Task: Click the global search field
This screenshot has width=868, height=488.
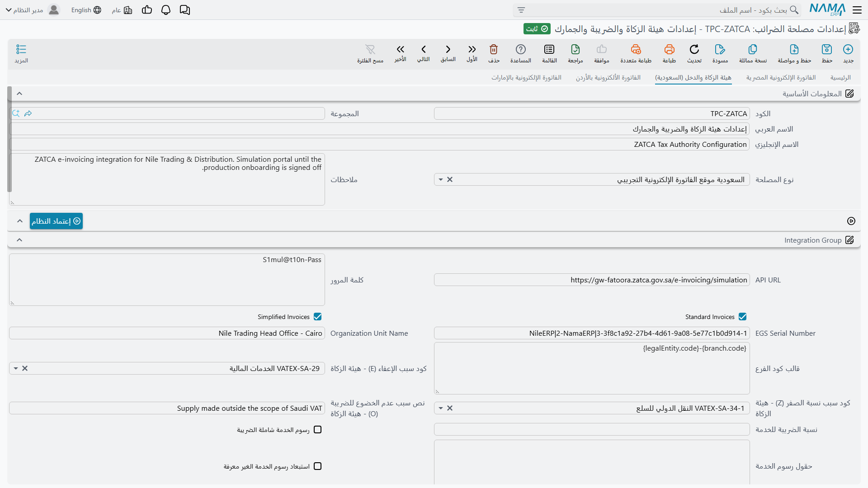Action: pyautogui.click(x=657, y=10)
